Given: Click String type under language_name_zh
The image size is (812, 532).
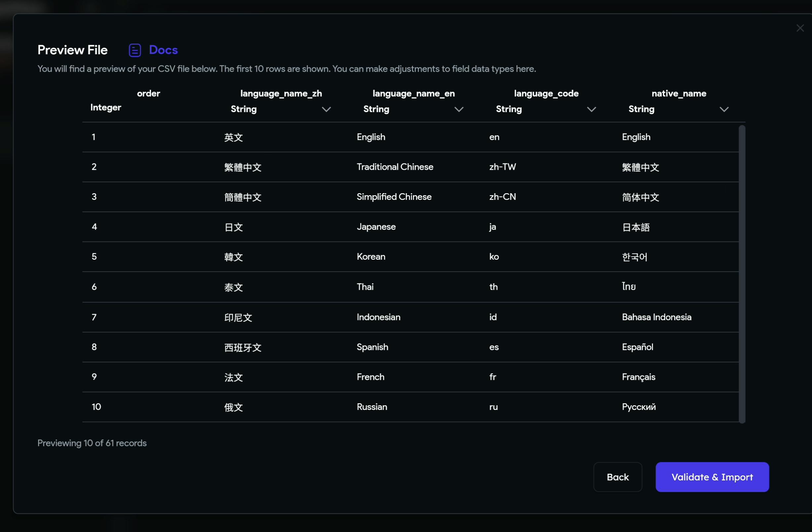Looking at the screenshot, I should [x=244, y=109].
